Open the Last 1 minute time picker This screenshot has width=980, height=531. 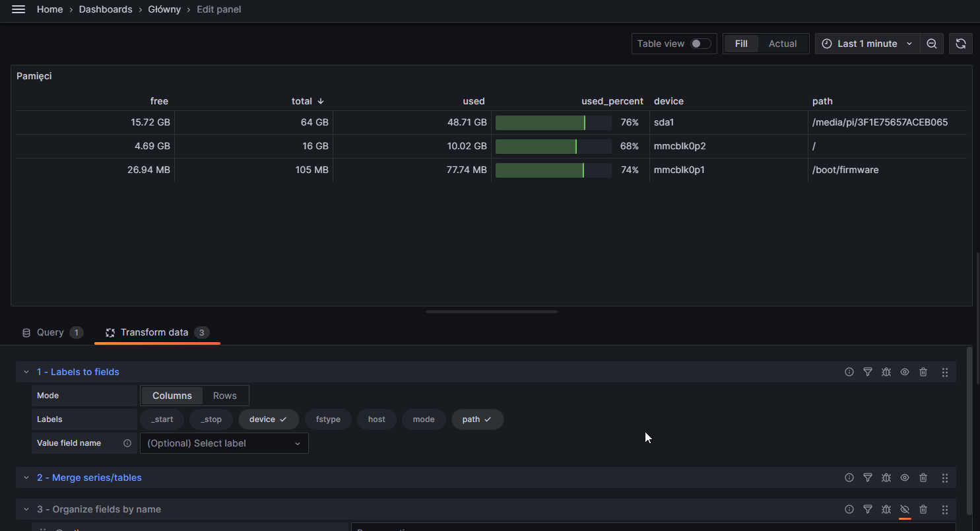[868, 44]
